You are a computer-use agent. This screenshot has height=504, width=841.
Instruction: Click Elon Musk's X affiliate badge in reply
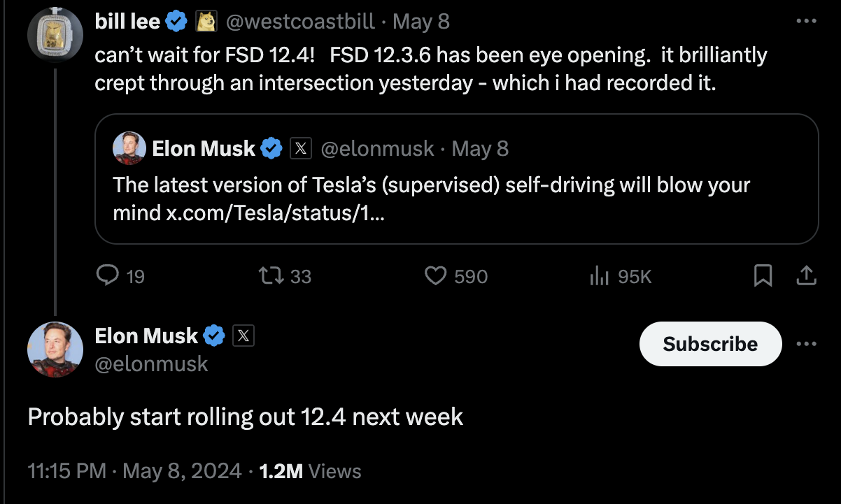click(x=243, y=336)
